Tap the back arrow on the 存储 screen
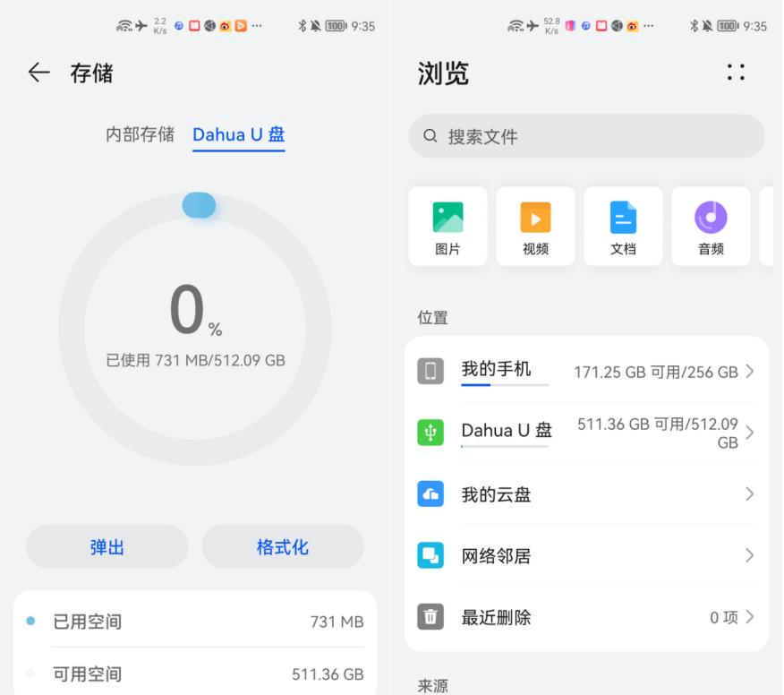Viewport: 784px width, 695px height. (x=39, y=73)
